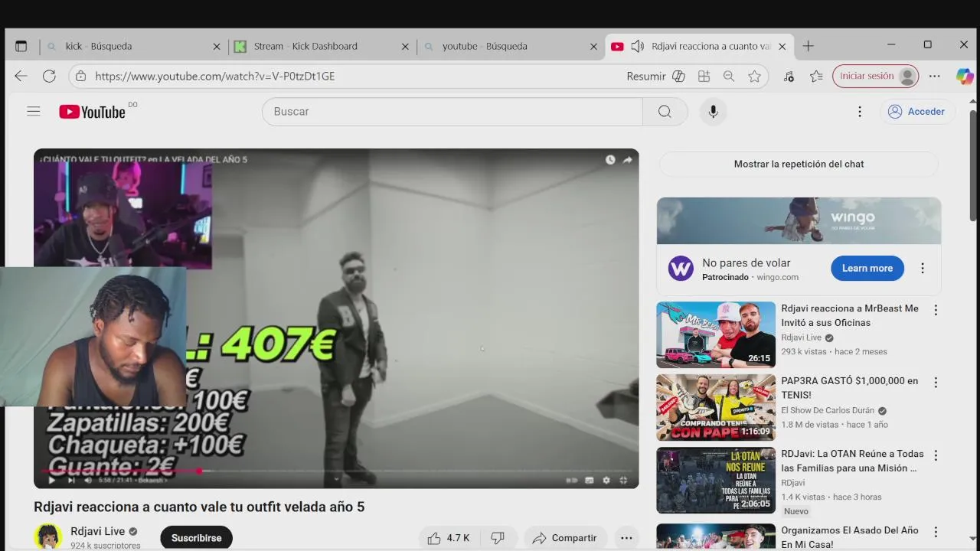Dislike the video with thumbs down
The height and width of the screenshot is (551, 980).
point(498,538)
